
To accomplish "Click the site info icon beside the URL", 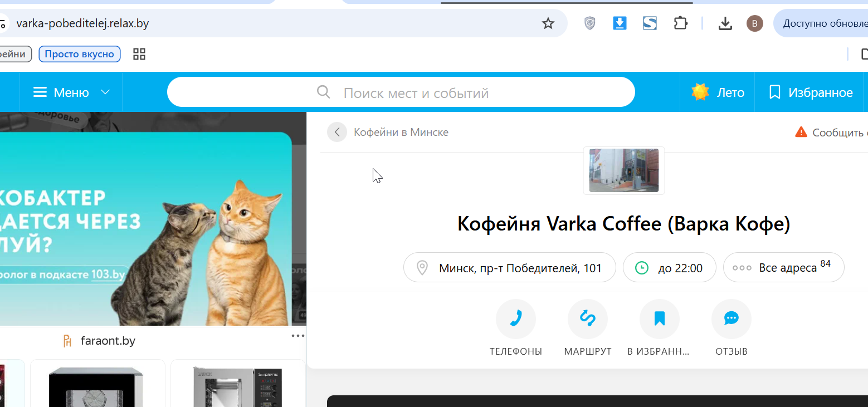I will pyautogui.click(x=3, y=24).
